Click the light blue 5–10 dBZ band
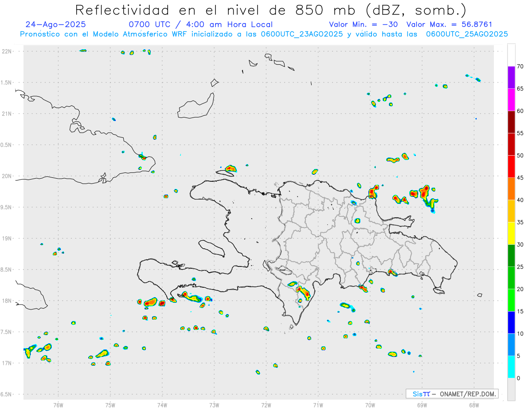Screen dimensions: 532x411 point(511,344)
